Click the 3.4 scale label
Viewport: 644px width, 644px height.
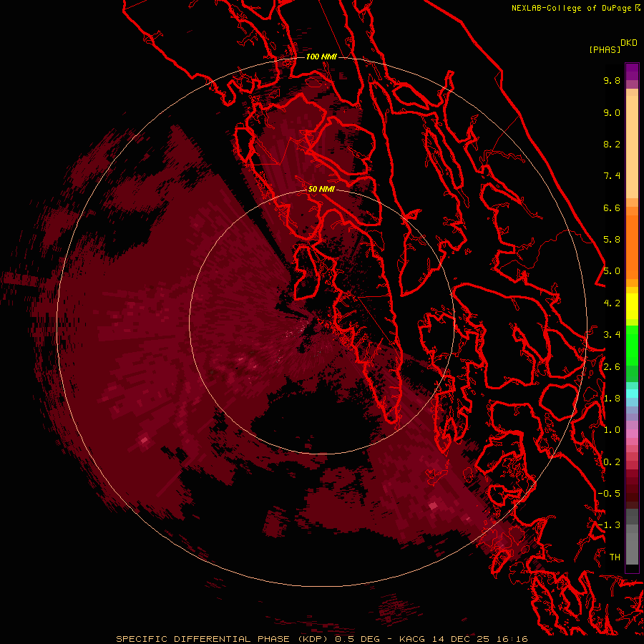612,335
